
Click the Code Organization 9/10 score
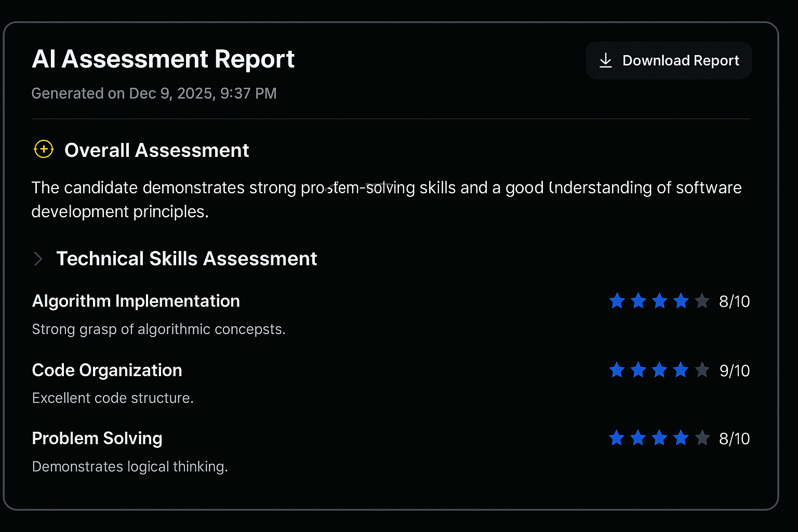pyautogui.click(x=734, y=370)
